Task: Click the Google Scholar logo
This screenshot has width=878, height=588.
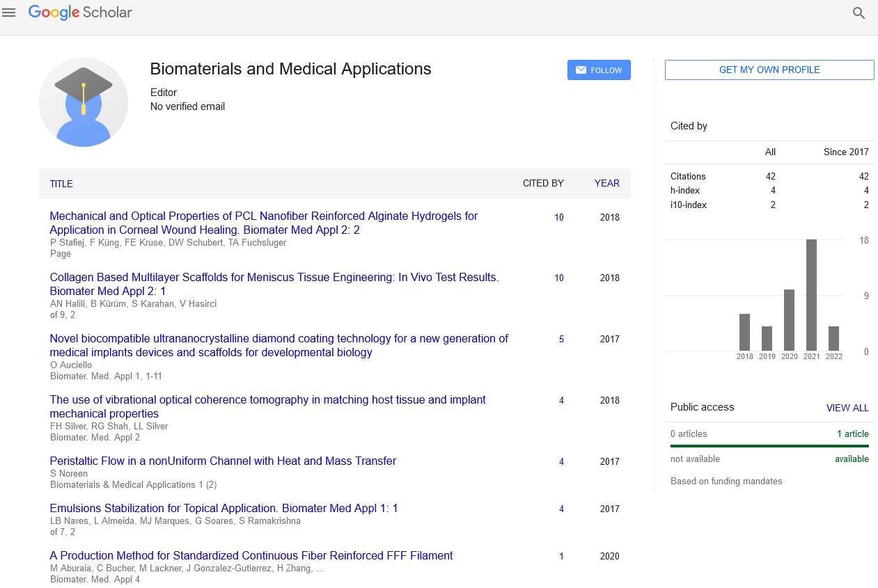Action: pyautogui.click(x=80, y=13)
